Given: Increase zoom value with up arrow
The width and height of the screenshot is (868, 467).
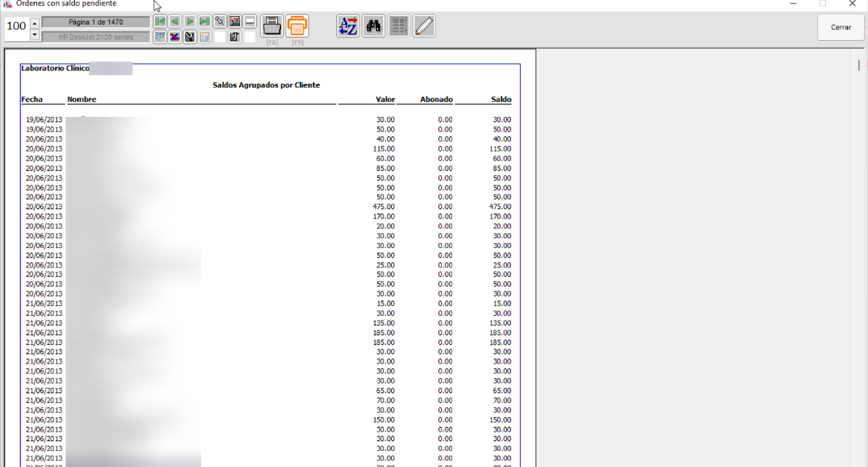Looking at the screenshot, I should point(35,23).
